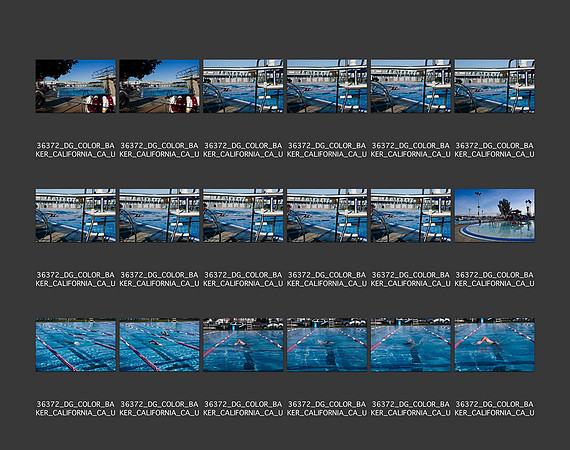The image size is (570, 450).
Task: Select first bottom-row swimmer thumbnail with diagonal lanes
Action: [76, 345]
